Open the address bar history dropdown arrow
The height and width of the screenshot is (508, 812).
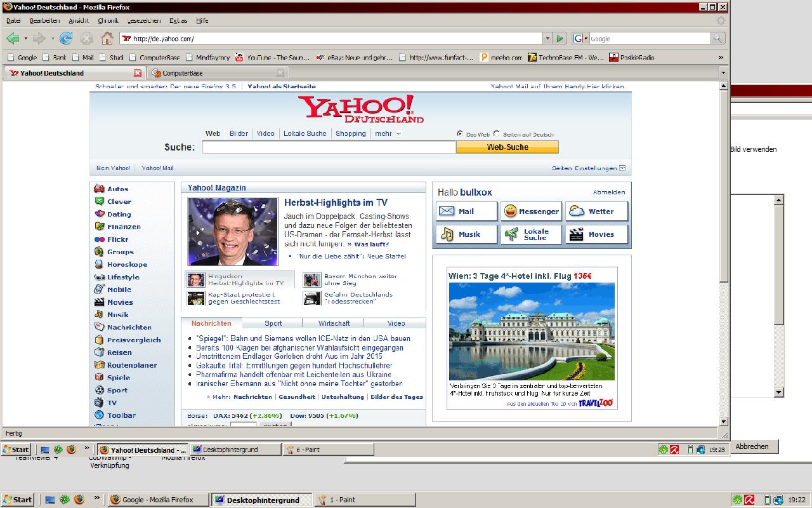click(x=547, y=39)
